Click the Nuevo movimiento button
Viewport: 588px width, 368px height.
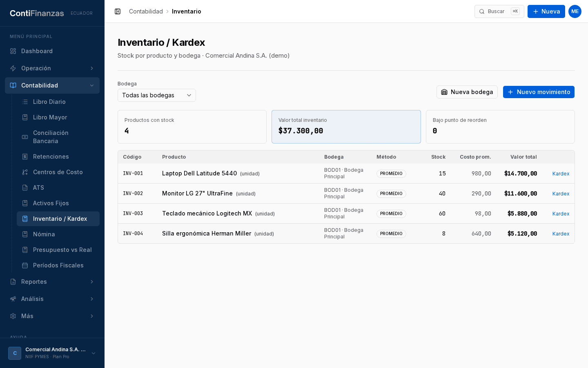tap(539, 92)
